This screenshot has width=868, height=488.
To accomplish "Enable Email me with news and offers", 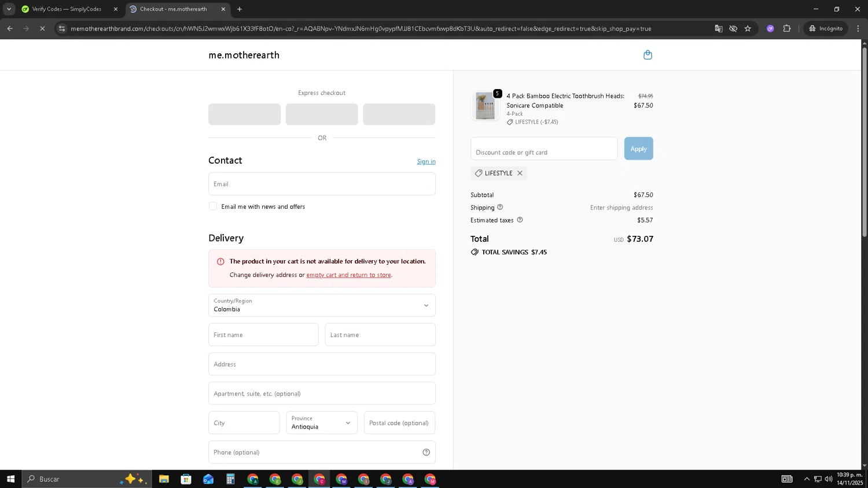I will [x=213, y=206].
